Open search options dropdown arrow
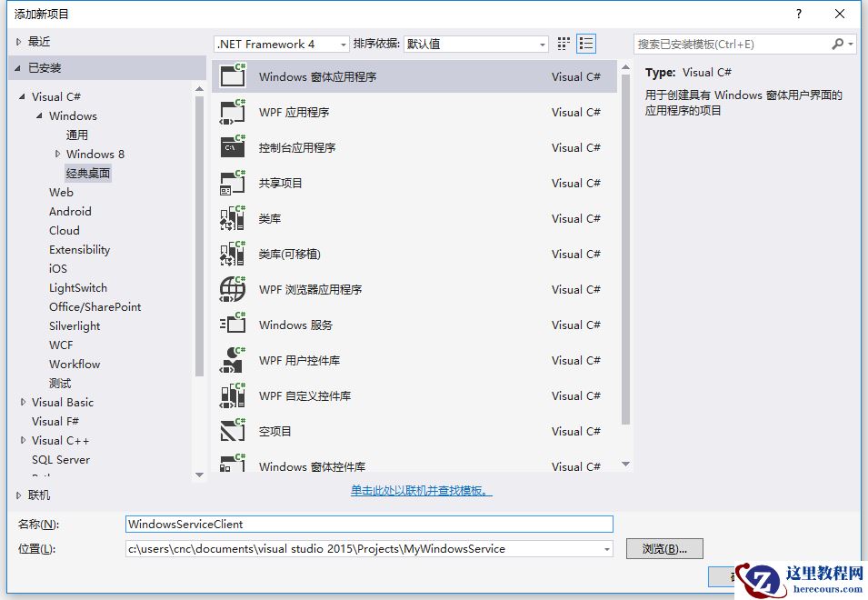The height and width of the screenshot is (600, 868). click(x=851, y=44)
